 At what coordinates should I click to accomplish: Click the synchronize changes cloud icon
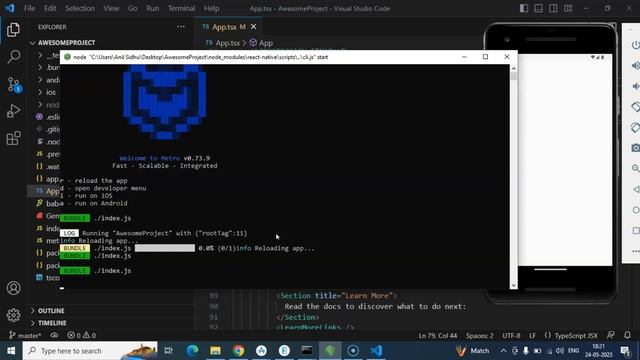[54, 336]
